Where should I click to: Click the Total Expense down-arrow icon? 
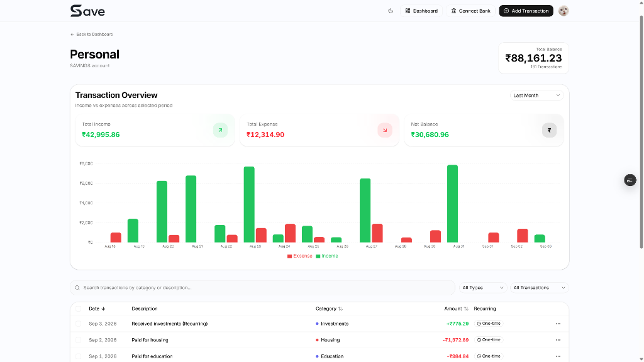pyautogui.click(x=385, y=130)
